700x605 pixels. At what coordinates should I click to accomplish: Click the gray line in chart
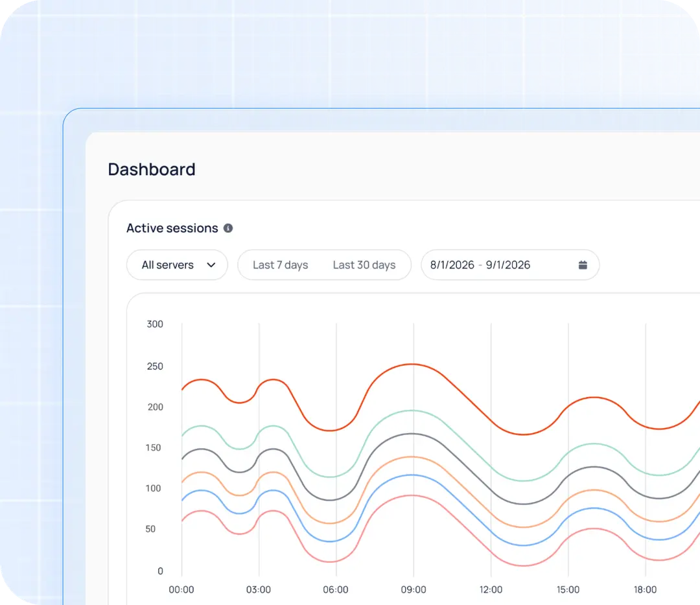coord(412,434)
